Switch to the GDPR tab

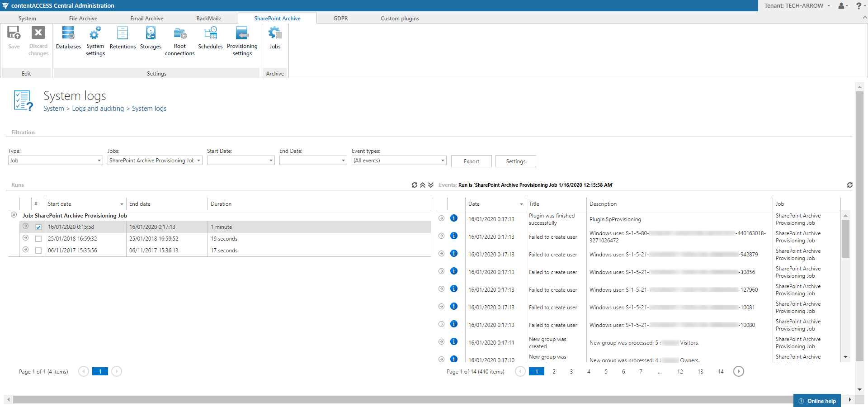[340, 19]
